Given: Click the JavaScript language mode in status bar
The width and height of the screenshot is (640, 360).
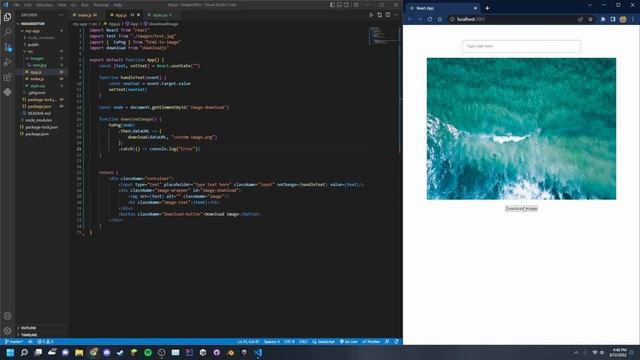Looking at the screenshot, I should pyautogui.click(x=323, y=342).
